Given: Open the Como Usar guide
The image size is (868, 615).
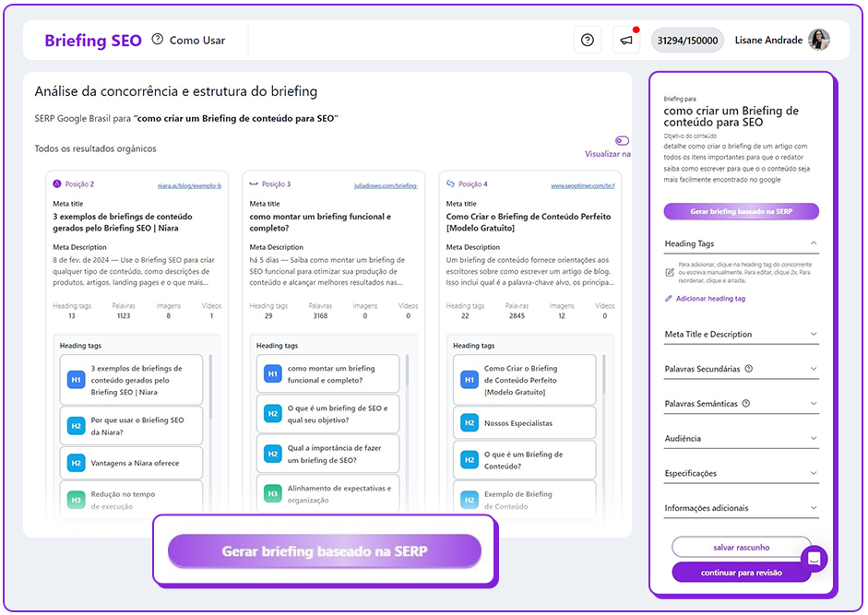Looking at the screenshot, I should click(x=197, y=40).
